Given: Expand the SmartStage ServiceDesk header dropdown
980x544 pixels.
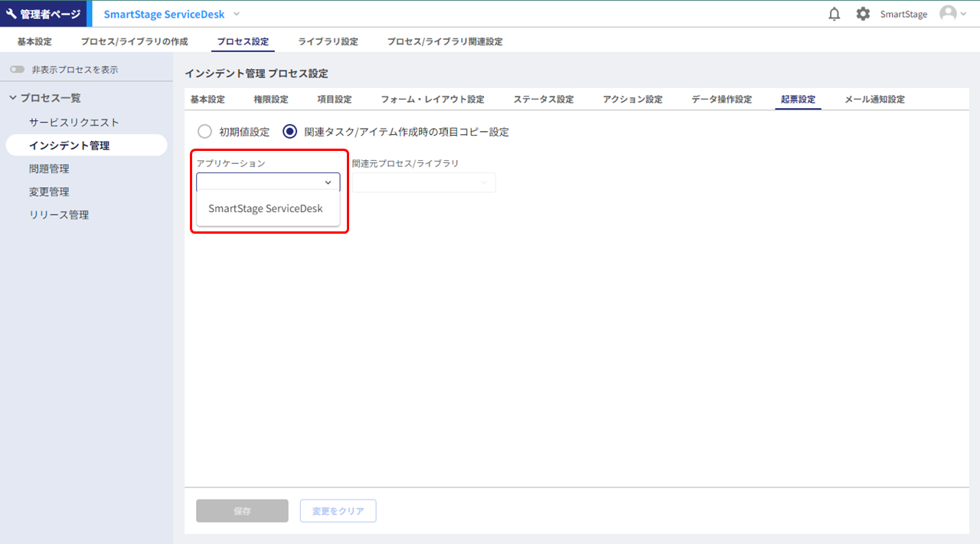Looking at the screenshot, I should [237, 14].
